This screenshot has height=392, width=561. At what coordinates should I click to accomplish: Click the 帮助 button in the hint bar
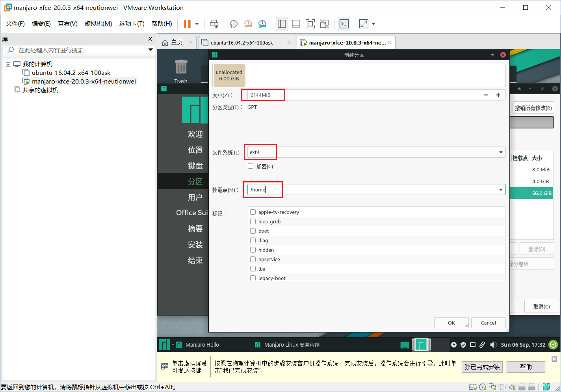coord(526,367)
